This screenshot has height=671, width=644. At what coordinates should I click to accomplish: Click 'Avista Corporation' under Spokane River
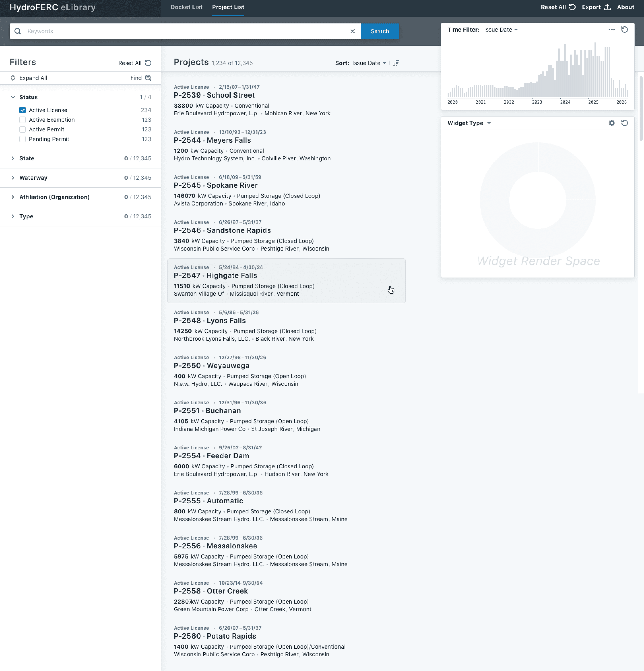tap(198, 204)
